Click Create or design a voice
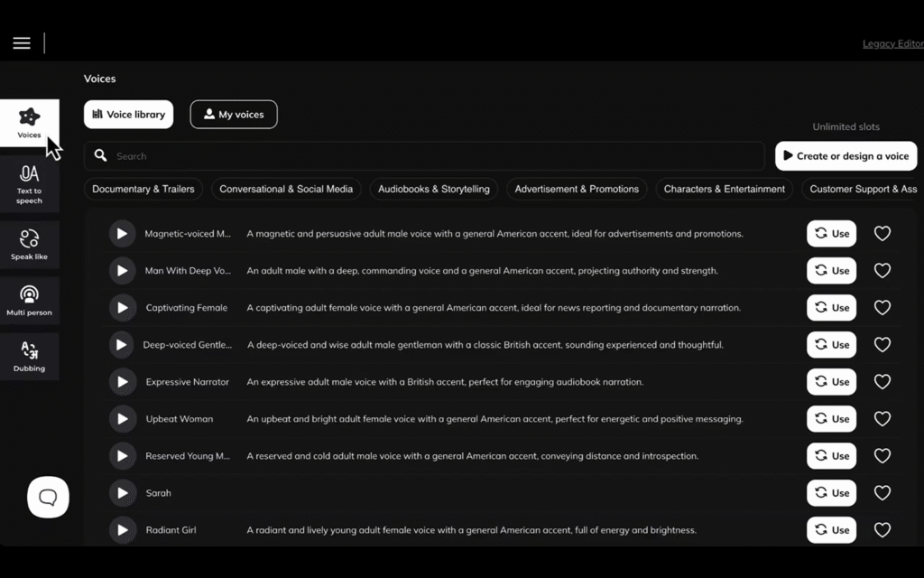The width and height of the screenshot is (924, 578). click(845, 155)
